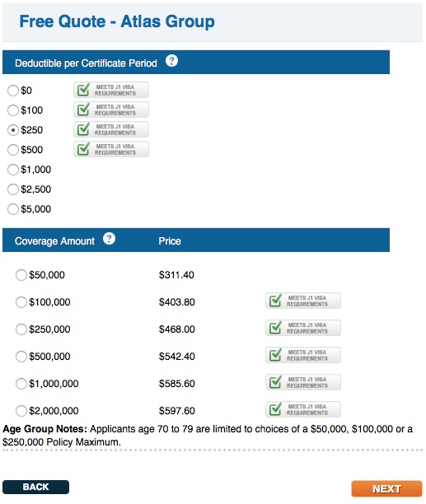426x504 pixels.
Task: Select the $0 deductible option
Action: pos(13,91)
